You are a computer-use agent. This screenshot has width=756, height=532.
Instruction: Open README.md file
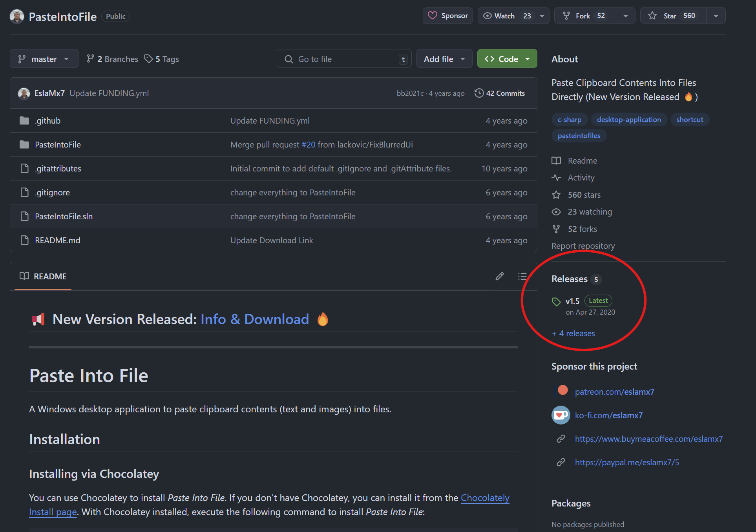pyautogui.click(x=57, y=240)
